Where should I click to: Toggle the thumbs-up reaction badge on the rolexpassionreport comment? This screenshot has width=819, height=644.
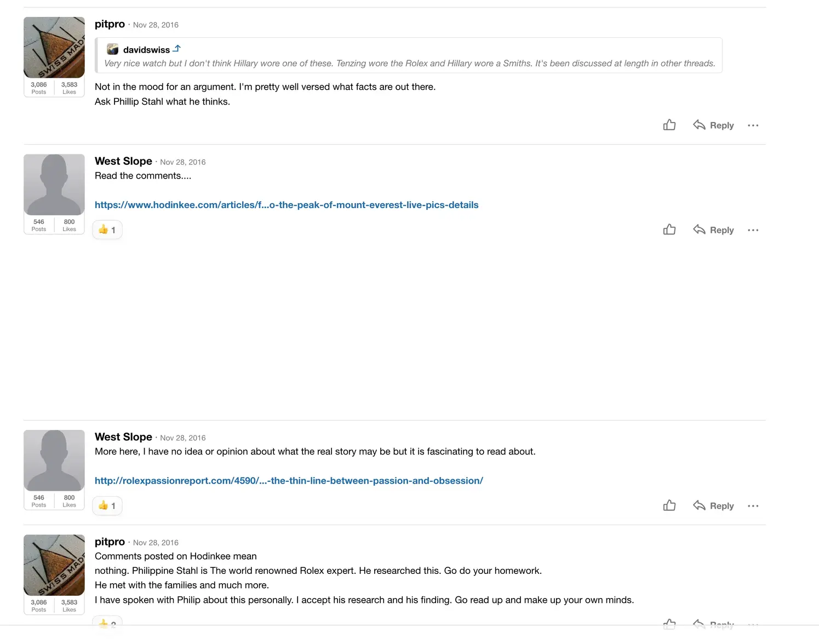click(107, 505)
